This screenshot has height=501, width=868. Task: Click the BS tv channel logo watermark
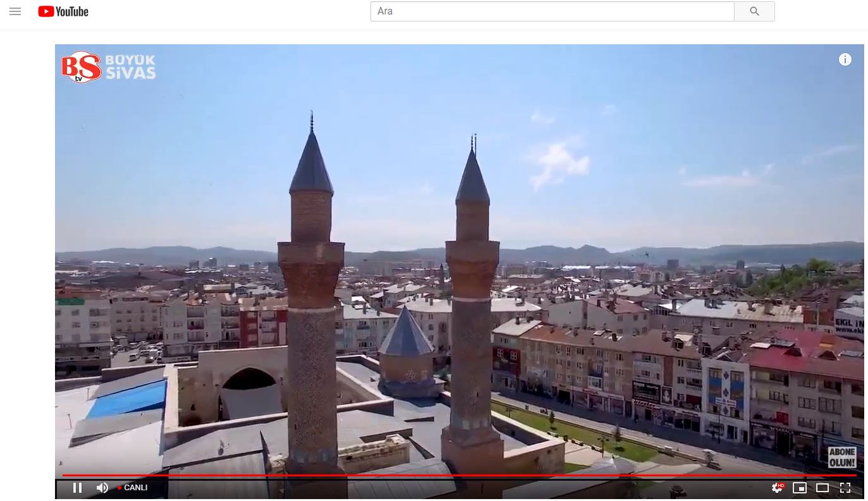81,67
